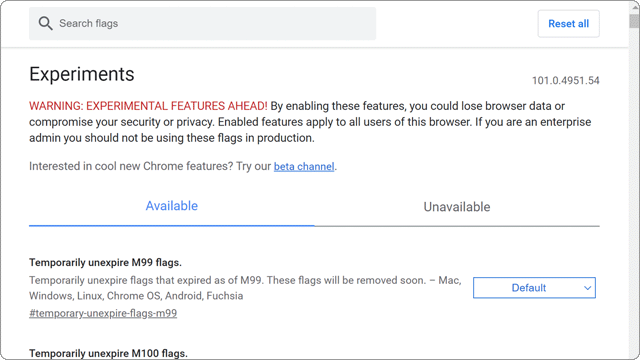Image resolution: width=640 pixels, height=360 pixels.
Task: Click the Temporarily unexpire M100 flags title
Action: (x=108, y=353)
